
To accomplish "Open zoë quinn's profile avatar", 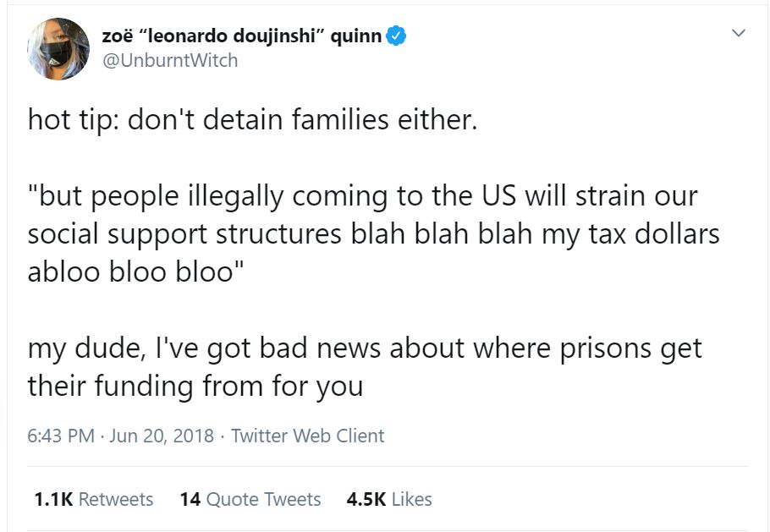I will (58, 49).
